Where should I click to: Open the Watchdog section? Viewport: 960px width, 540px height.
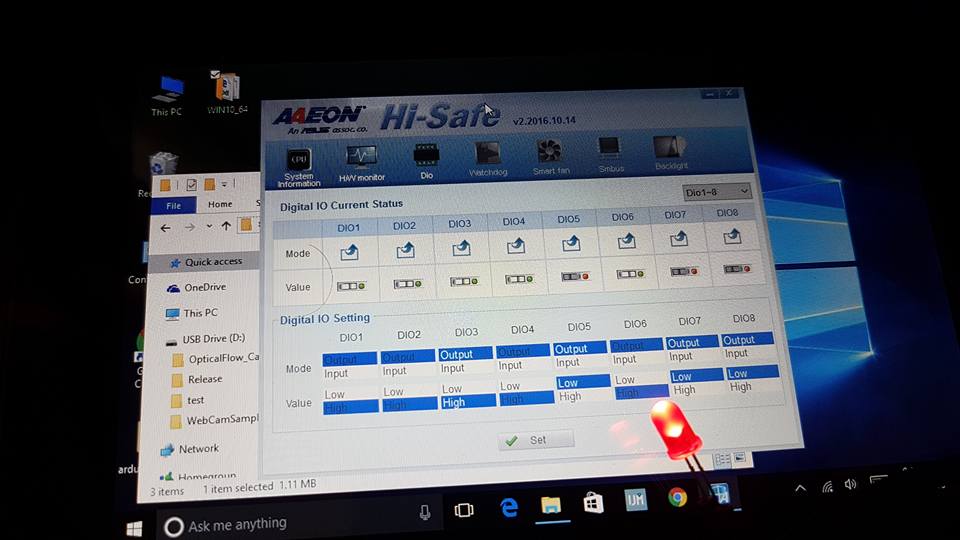(488, 158)
